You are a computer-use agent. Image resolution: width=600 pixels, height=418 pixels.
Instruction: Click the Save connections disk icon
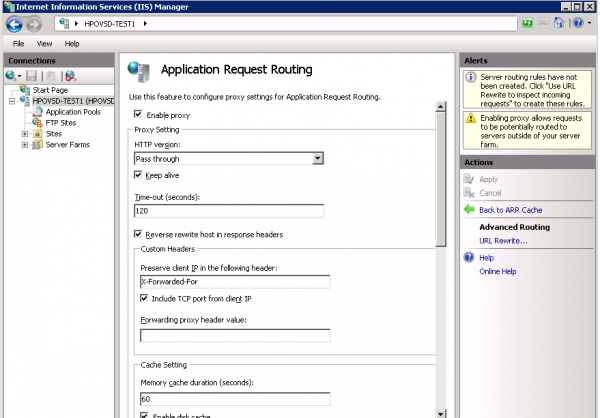point(31,76)
